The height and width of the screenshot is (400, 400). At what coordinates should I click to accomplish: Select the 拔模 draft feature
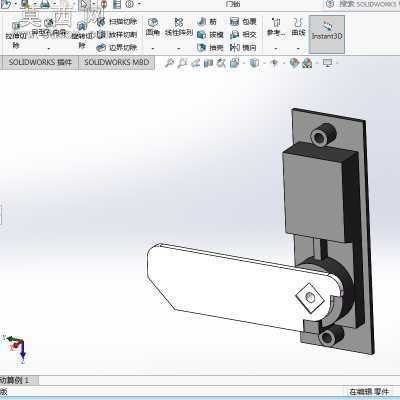pos(210,34)
